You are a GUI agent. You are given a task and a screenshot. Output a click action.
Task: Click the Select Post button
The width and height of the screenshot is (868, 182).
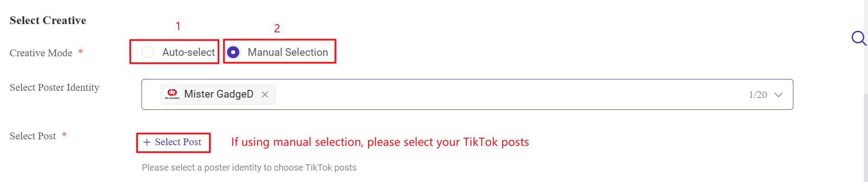coord(173,142)
